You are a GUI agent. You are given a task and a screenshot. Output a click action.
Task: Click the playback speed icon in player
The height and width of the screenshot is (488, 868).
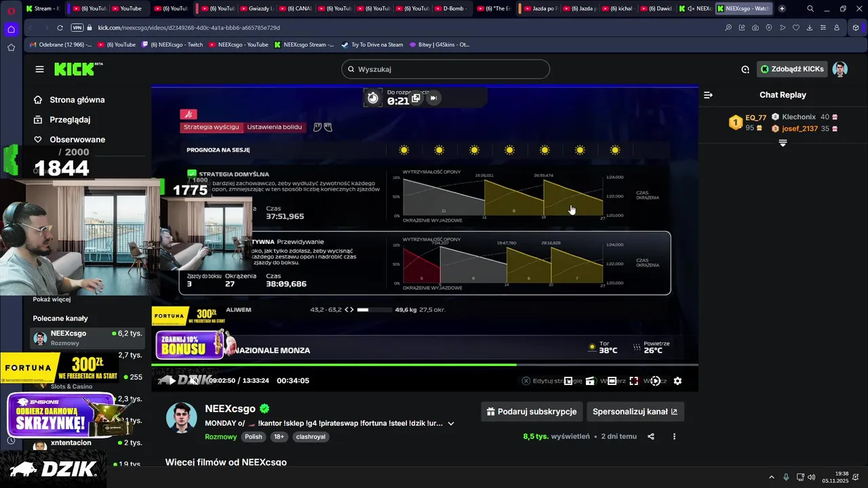click(x=655, y=381)
